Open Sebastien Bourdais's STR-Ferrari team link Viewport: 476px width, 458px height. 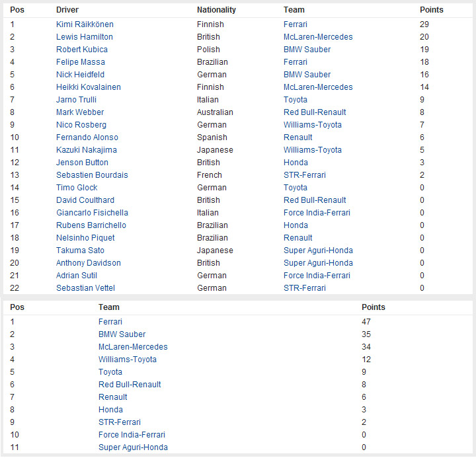click(x=305, y=175)
